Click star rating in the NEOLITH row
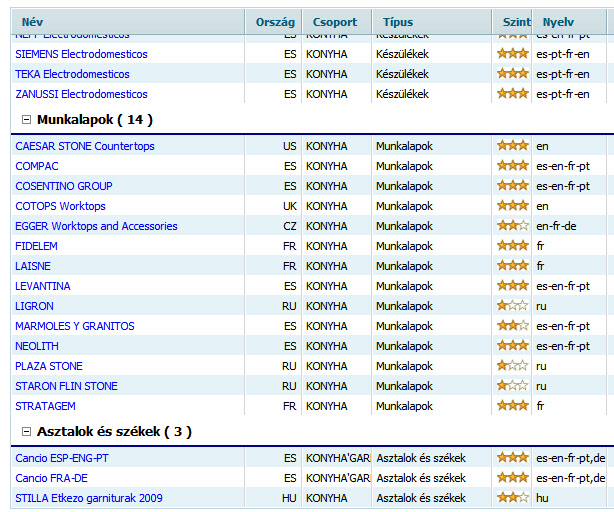 (513, 345)
